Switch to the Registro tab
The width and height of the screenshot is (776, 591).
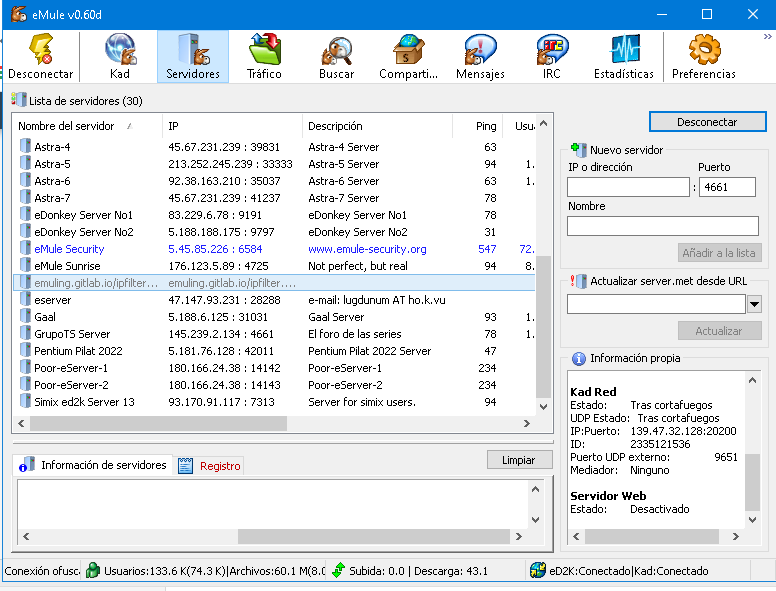[209, 466]
